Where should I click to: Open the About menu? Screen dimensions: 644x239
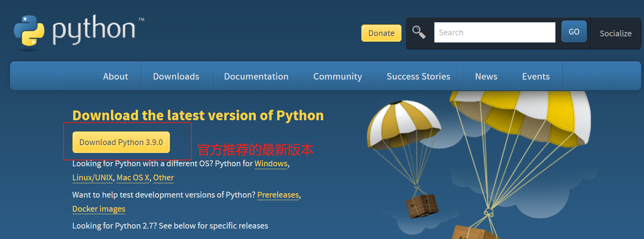pos(116,76)
